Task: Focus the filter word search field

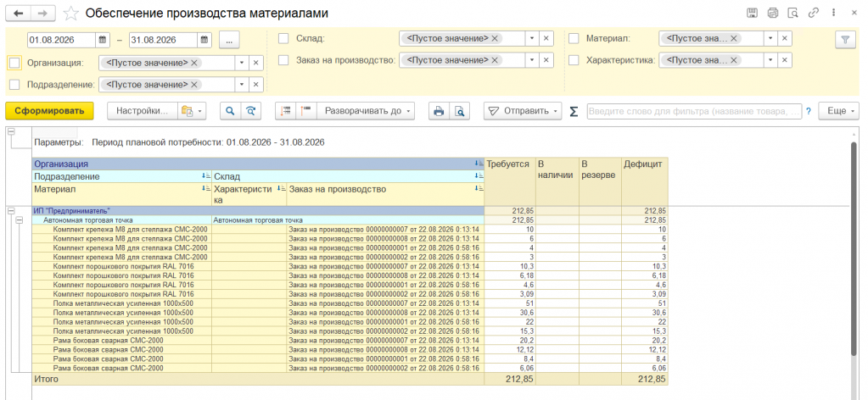Action: coord(694,111)
